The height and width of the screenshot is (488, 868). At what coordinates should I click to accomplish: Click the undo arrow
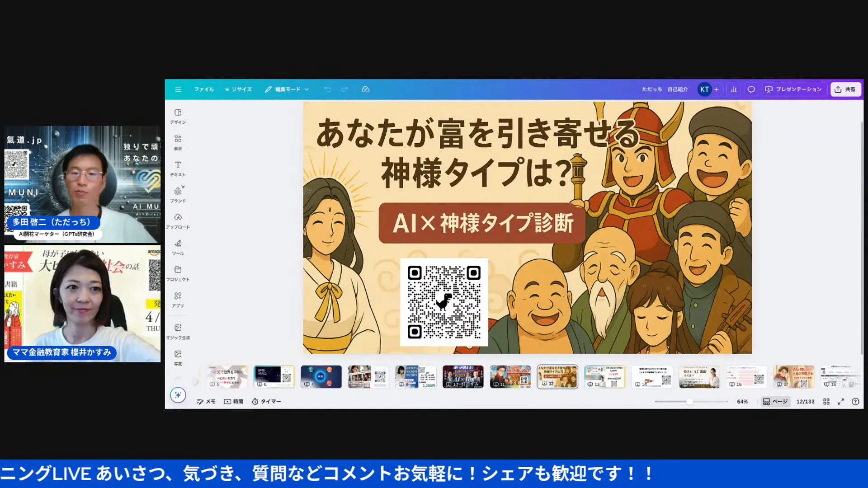328,89
